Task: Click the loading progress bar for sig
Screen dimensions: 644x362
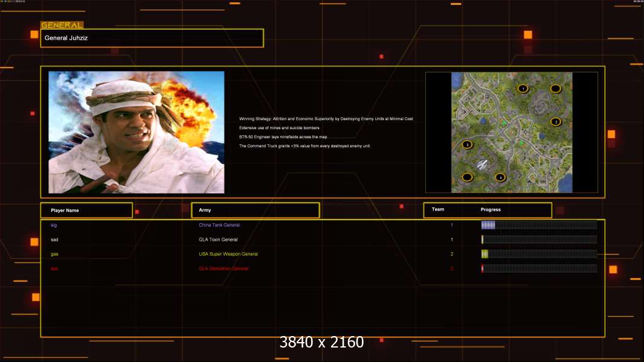Action: click(539, 225)
